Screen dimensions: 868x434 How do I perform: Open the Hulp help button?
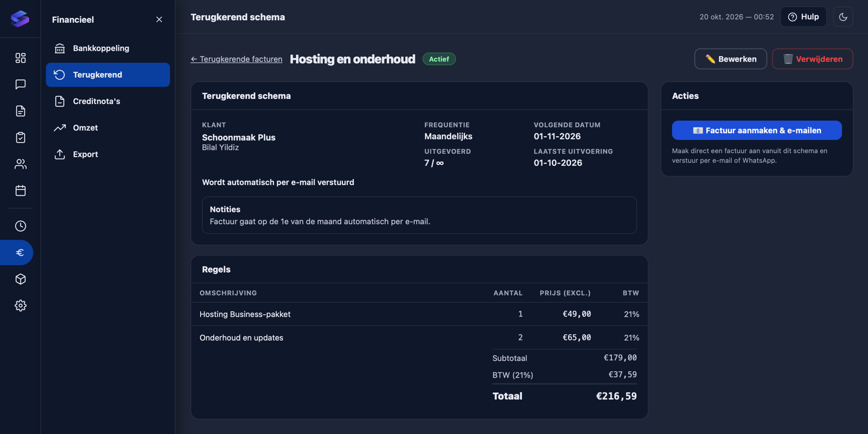coord(803,17)
